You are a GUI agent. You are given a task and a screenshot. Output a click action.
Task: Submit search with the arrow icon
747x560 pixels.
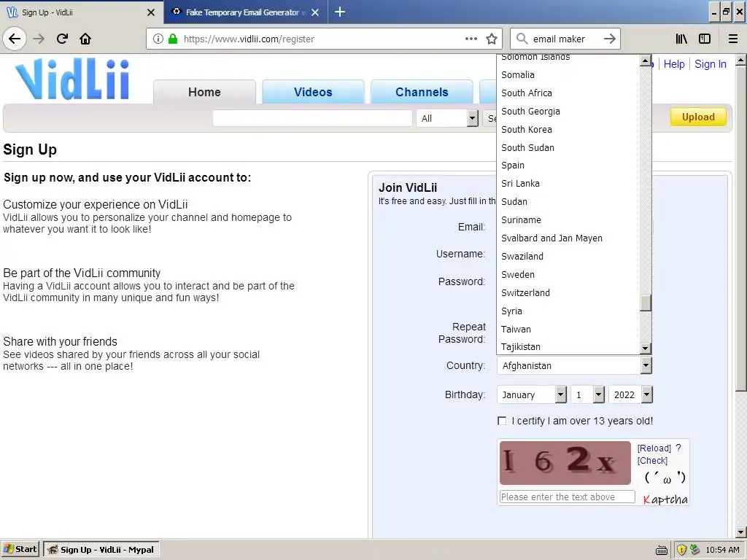click(609, 39)
